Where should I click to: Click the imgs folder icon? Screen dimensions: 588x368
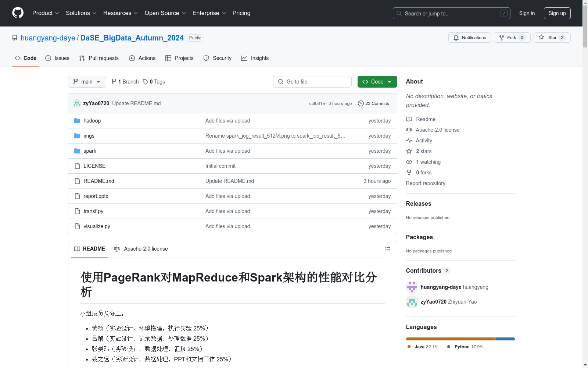77,136
